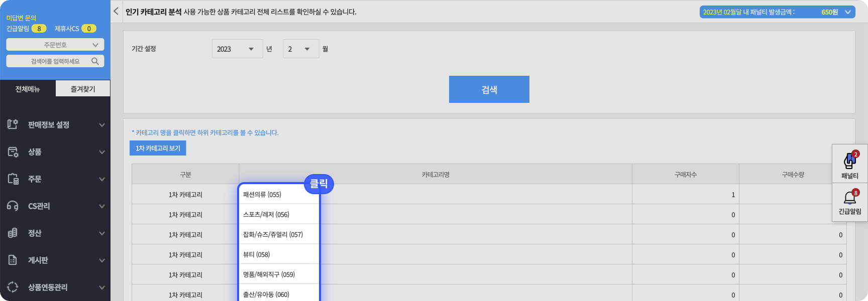Viewport: 868px width, 301px height.
Task: Open the month dropdown
Action: point(300,49)
